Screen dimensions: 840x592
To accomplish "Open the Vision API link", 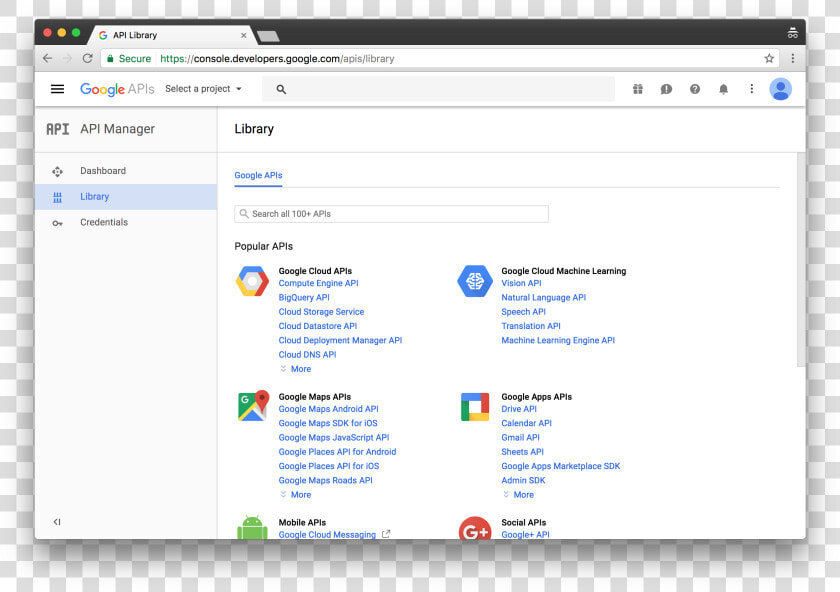I will 521,283.
